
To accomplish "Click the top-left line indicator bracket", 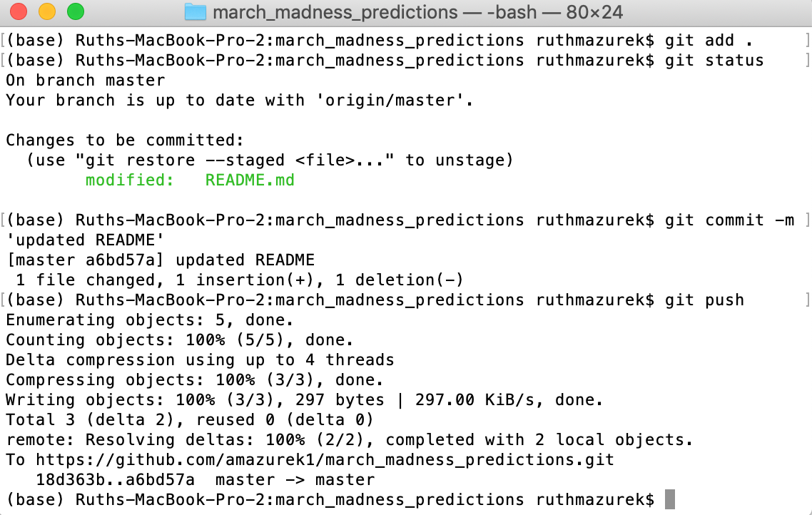I will click(x=4, y=40).
